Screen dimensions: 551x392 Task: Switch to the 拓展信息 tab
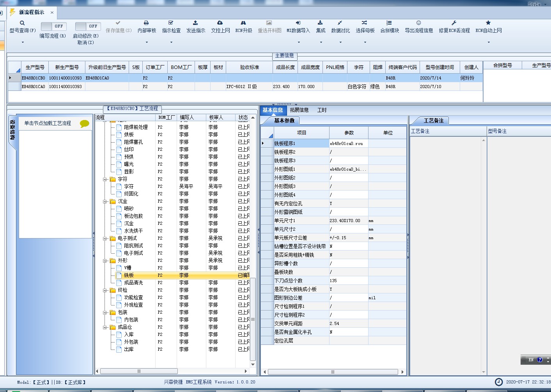click(299, 110)
